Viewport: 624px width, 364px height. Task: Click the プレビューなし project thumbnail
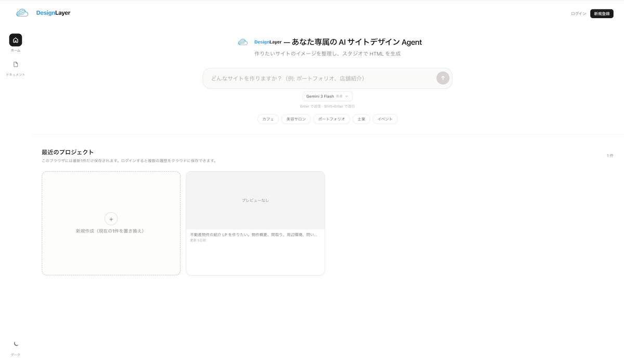pos(255,200)
